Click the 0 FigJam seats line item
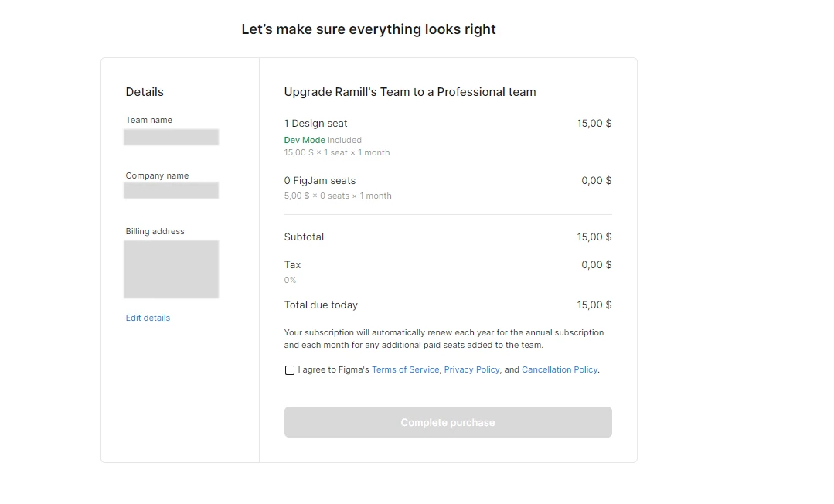The image size is (834, 504). (320, 180)
